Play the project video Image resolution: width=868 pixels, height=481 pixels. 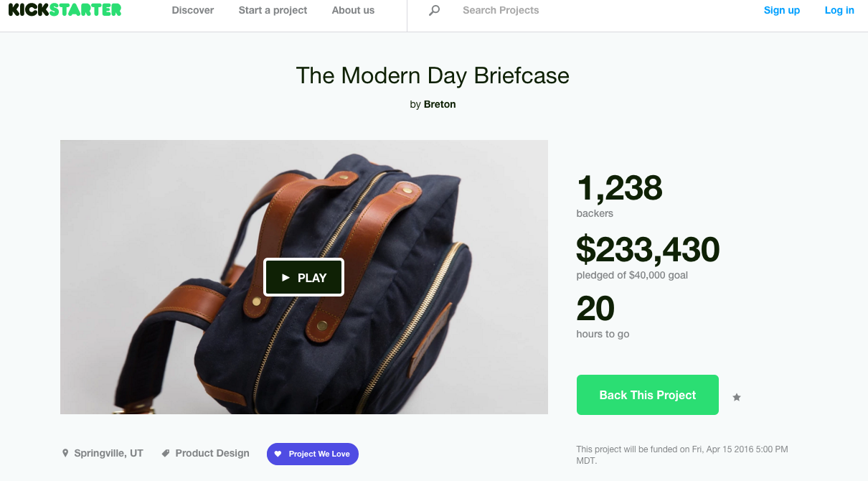pyautogui.click(x=303, y=277)
